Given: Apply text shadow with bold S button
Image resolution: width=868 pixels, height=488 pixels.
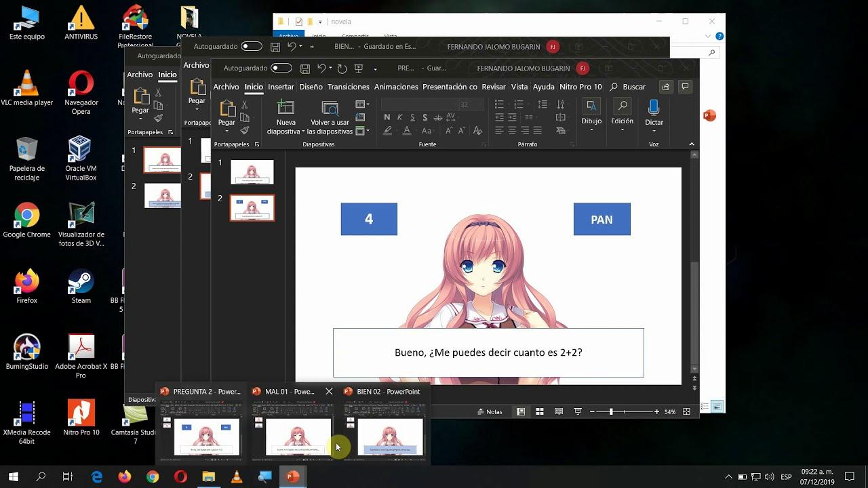Looking at the screenshot, I should coord(425,117).
